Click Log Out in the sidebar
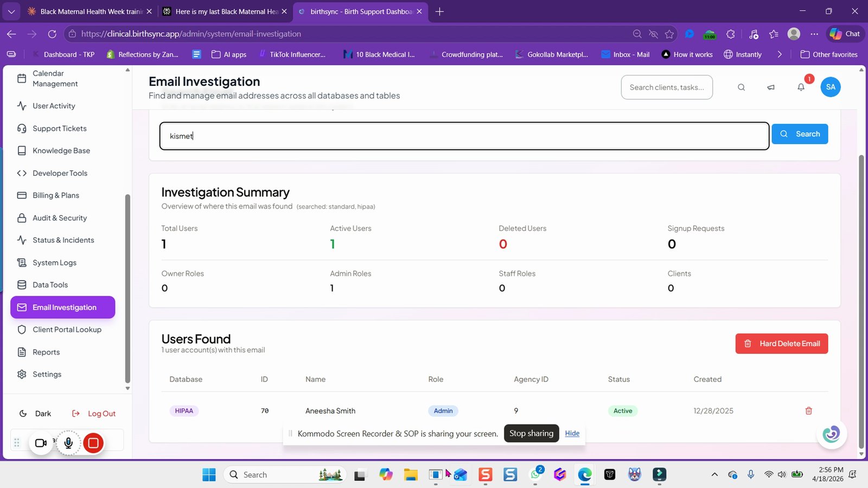Screen dimensions: 868x488 pos(94,414)
